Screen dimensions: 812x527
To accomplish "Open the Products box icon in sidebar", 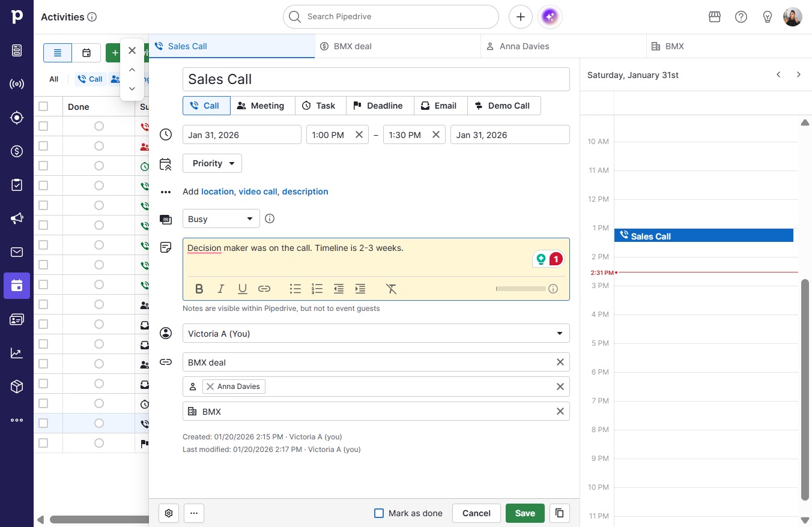I will point(17,387).
